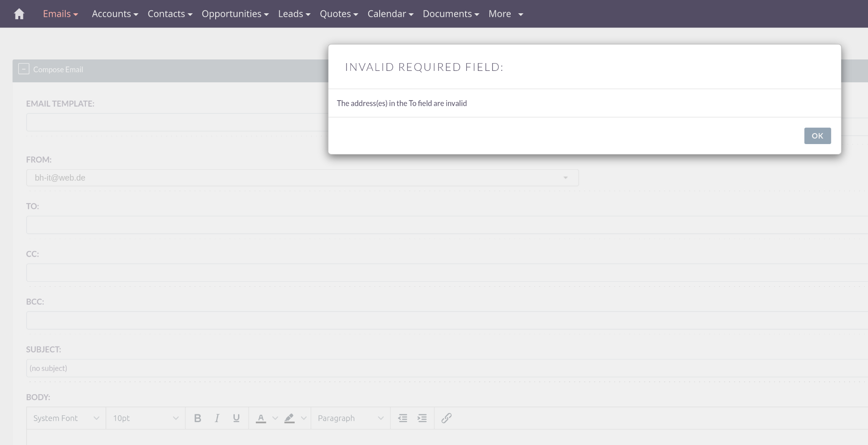The image size is (868, 445).
Task: Apply the background highlight color
Action: point(290,418)
